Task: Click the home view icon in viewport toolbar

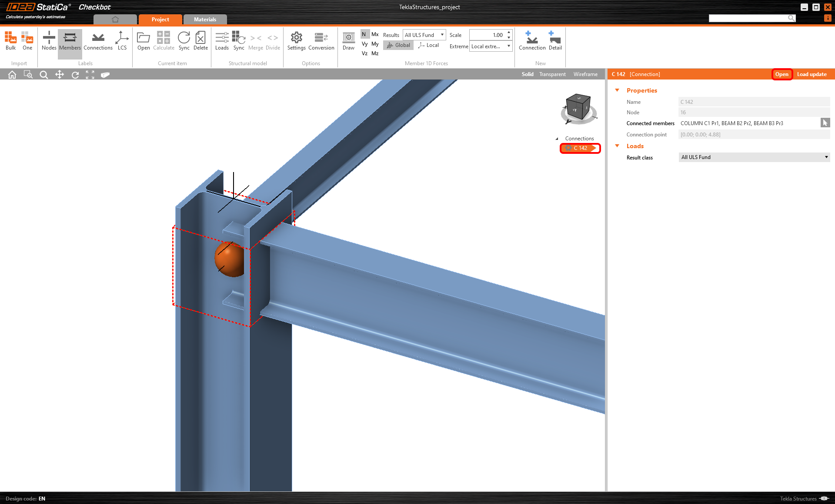Action: [12, 74]
